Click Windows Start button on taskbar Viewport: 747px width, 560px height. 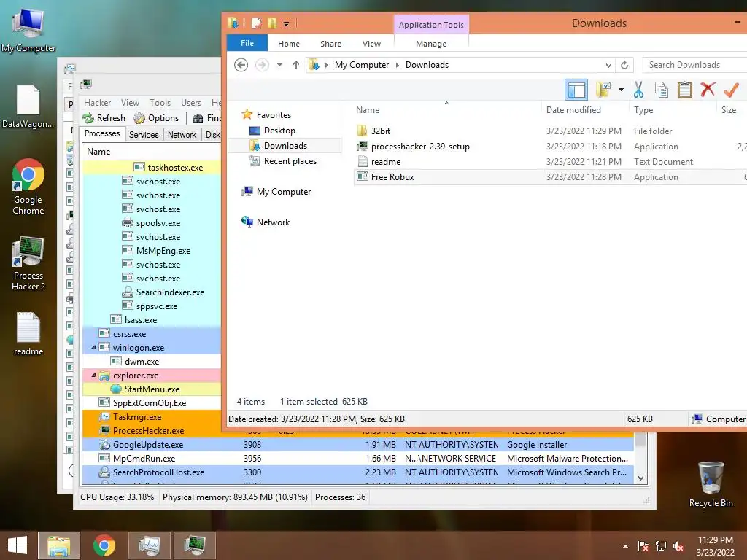pos(18,545)
